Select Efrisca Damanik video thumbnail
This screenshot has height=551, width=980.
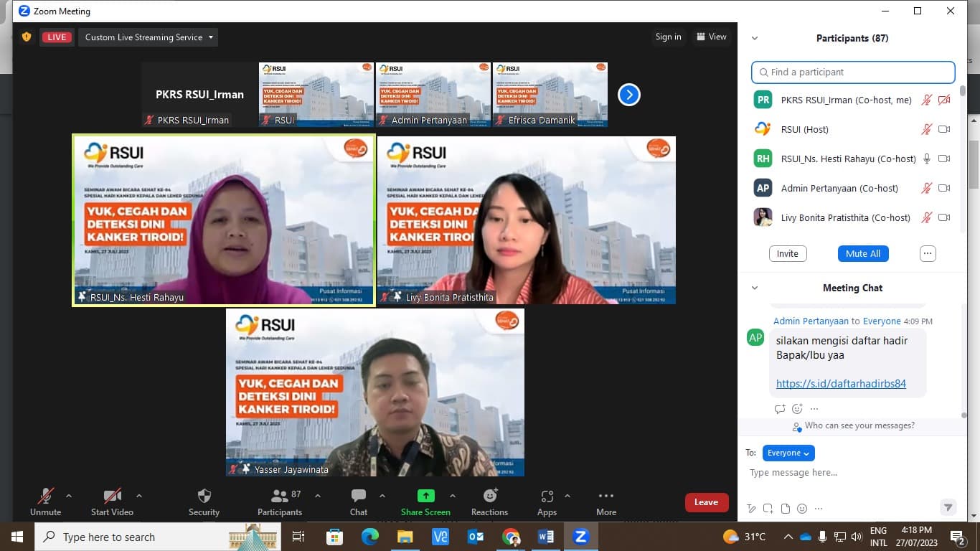coord(550,95)
